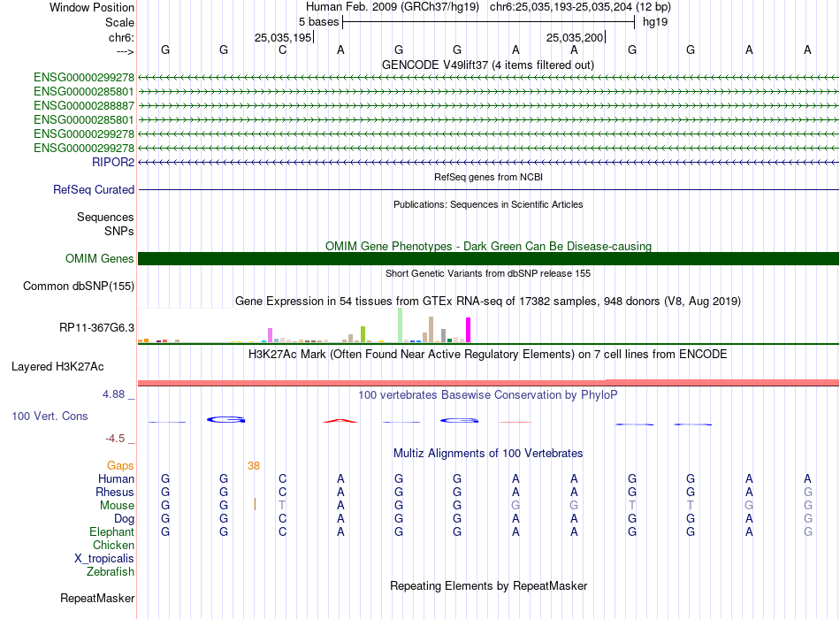Image resolution: width=840 pixels, height=619 pixels.
Task: Select the Mouse alignment row label
Action: point(117,506)
